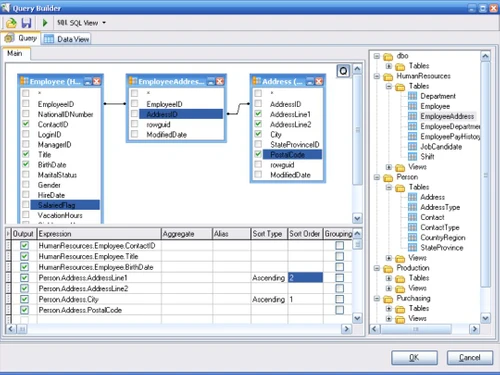Viewport: 500px width, 375px height.
Task: Check the StateProvinceID field checkbox
Action: [258, 144]
